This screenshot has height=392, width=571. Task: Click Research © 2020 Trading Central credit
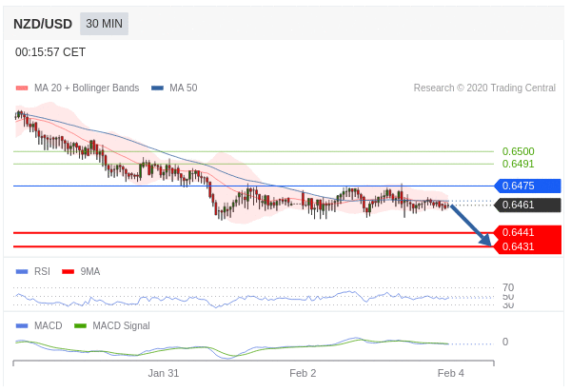click(x=484, y=88)
